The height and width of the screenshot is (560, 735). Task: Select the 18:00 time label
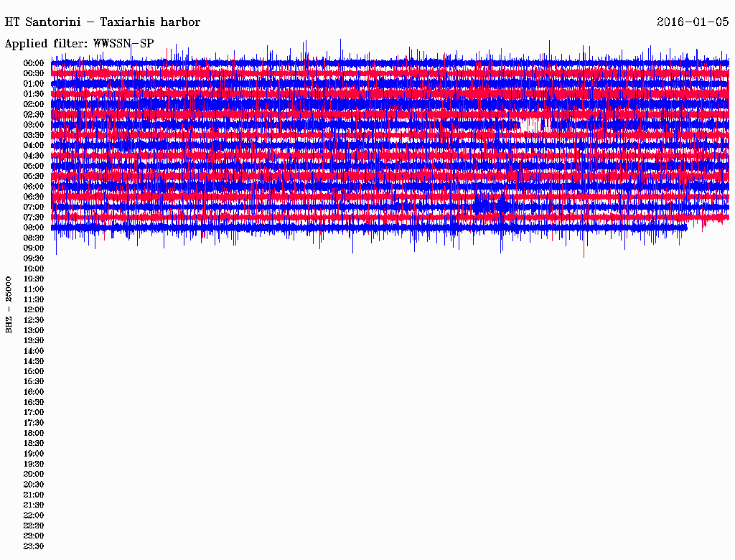(34, 434)
